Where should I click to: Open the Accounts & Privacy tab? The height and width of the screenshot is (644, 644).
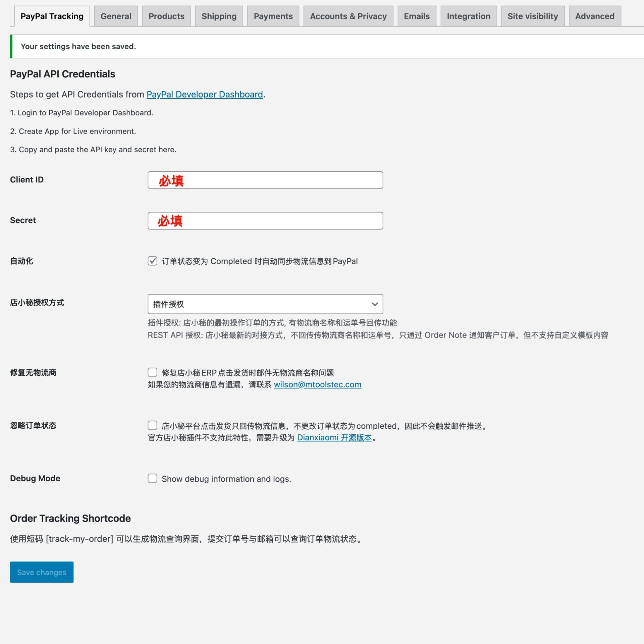(x=348, y=16)
